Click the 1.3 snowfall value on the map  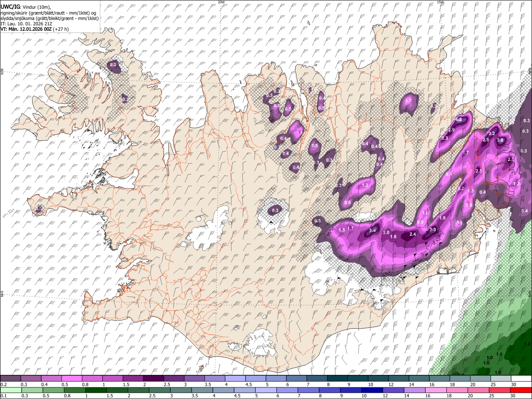point(471,191)
